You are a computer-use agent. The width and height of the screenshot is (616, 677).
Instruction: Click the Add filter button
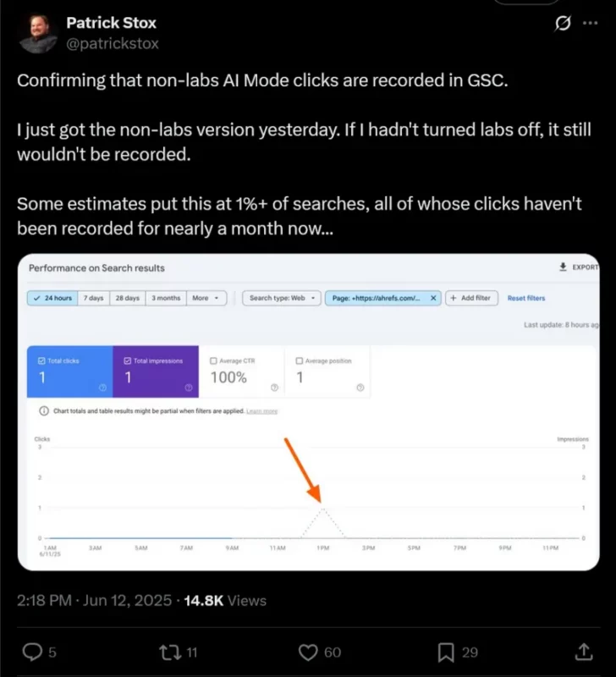pyautogui.click(x=471, y=298)
